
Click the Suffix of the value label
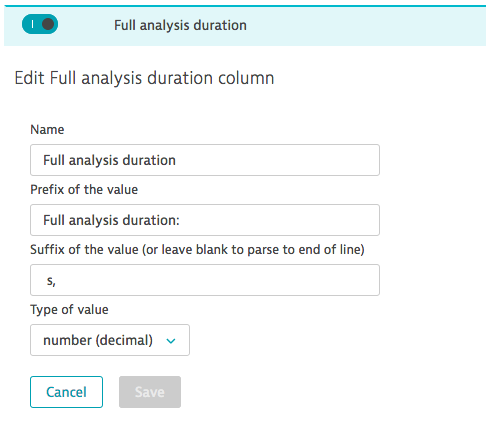[x=197, y=250]
